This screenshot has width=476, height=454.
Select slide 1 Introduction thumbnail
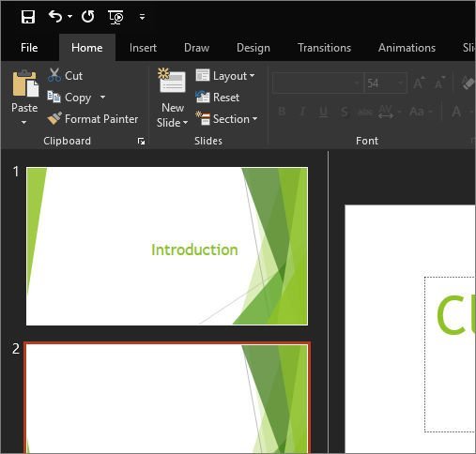tap(167, 246)
